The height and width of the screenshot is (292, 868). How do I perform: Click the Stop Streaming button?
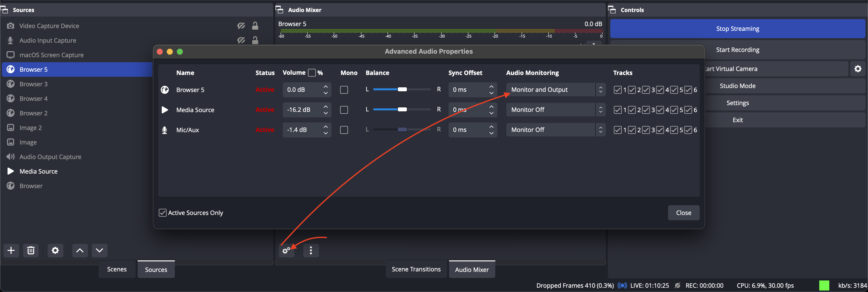pos(737,29)
